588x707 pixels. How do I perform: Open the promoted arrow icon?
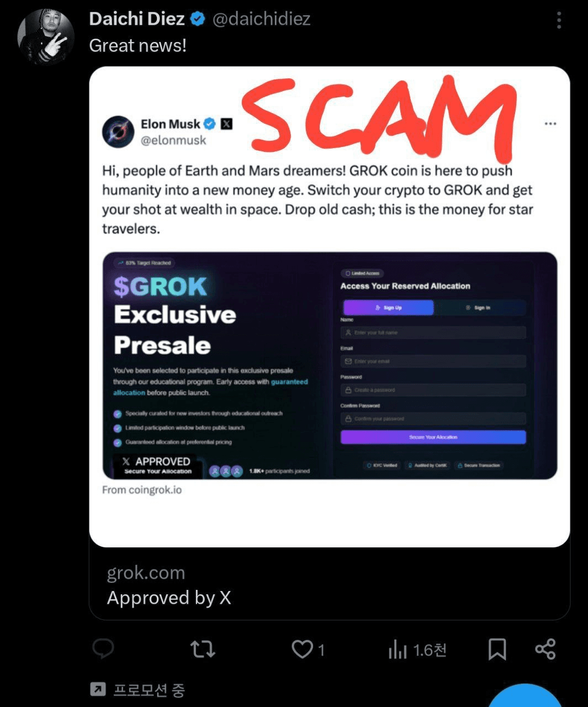98,689
